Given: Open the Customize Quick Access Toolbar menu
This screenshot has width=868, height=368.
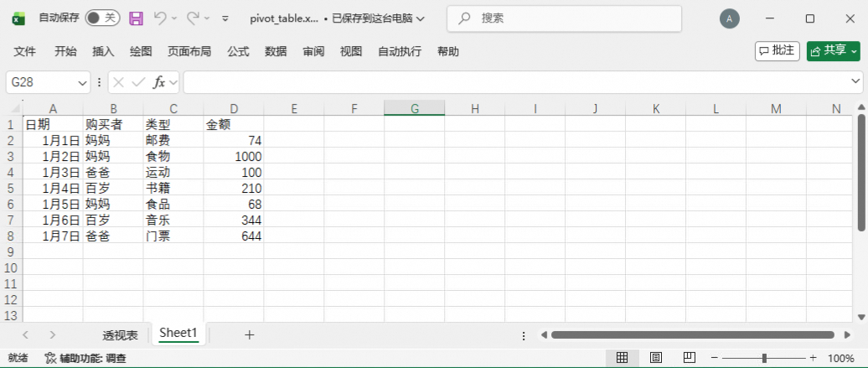Looking at the screenshot, I should 225,18.
